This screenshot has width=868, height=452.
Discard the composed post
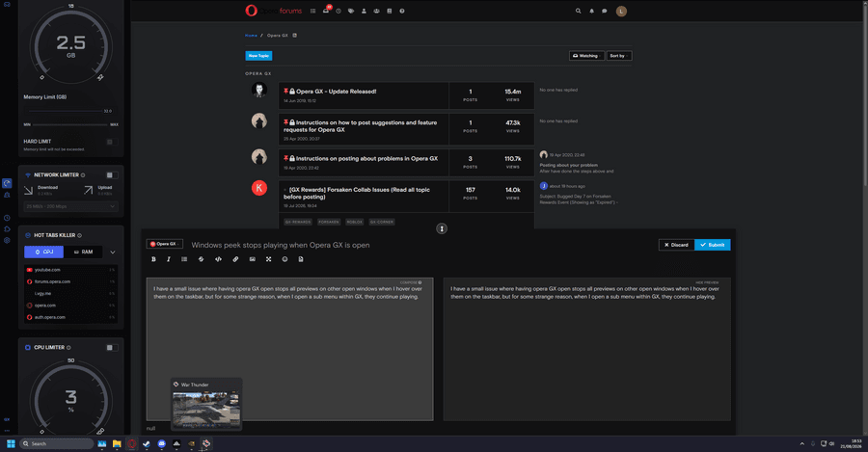point(676,245)
